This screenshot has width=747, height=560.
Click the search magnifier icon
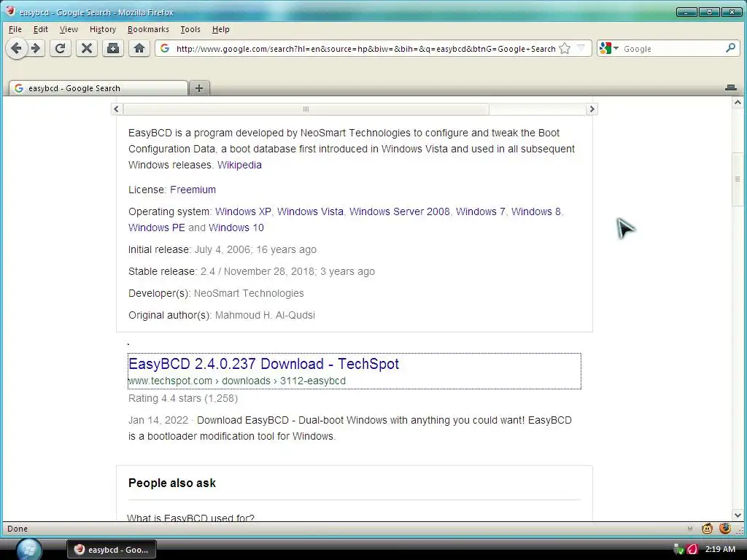(730, 47)
